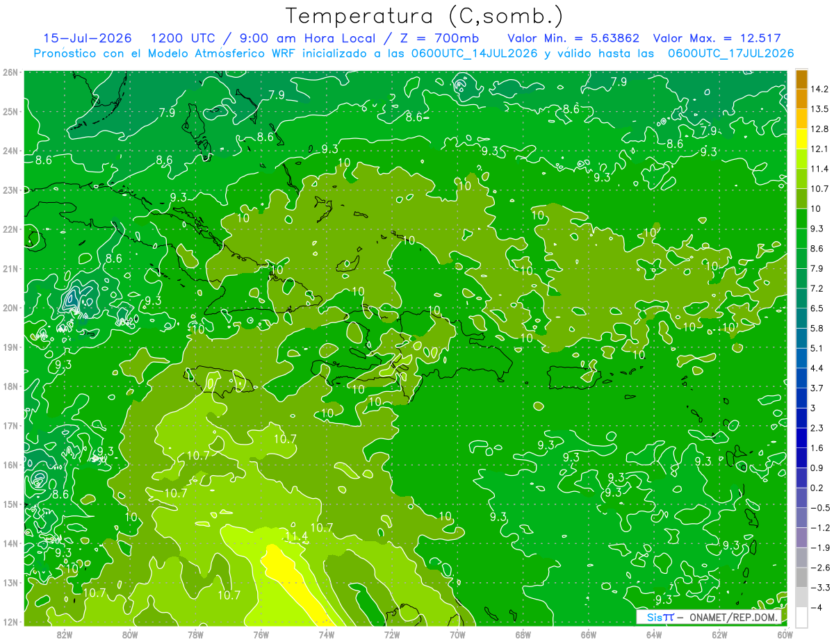Click the dark orange swatch above 14.2
Image resolution: width=834 pixels, height=644 pixels.
(x=801, y=79)
